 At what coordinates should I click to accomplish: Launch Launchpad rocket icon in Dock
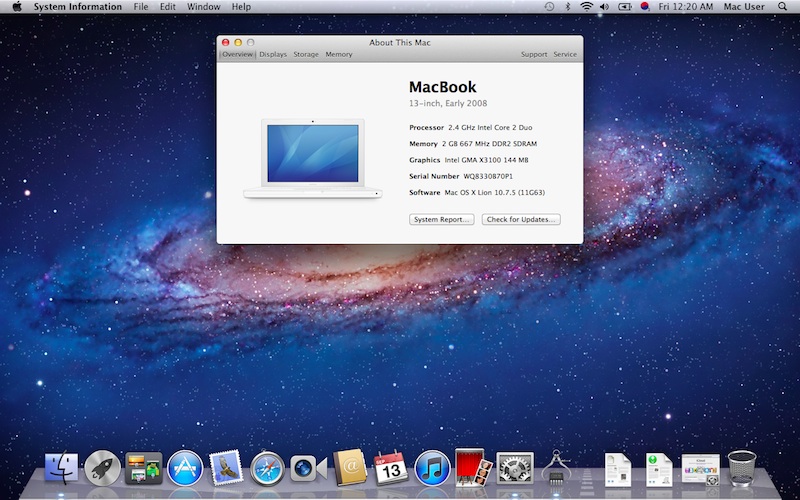click(x=103, y=467)
